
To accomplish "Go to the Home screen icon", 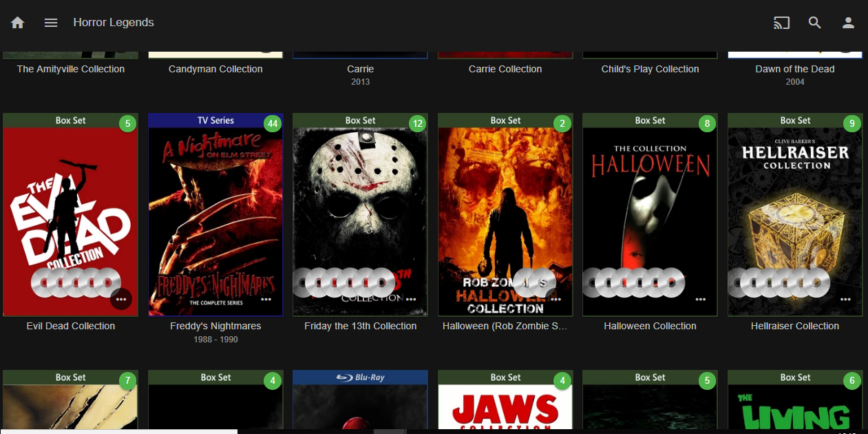I will [18, 23].
